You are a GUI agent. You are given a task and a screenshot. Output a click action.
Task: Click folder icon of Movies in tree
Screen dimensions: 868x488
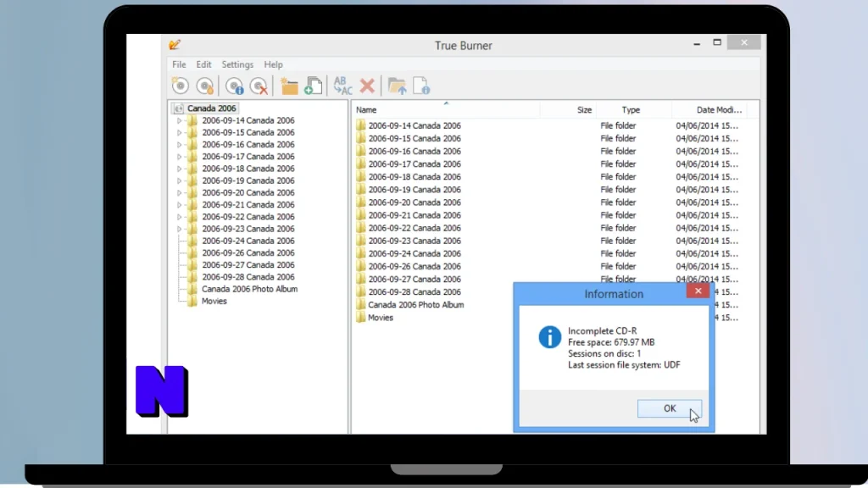(192, 301)
